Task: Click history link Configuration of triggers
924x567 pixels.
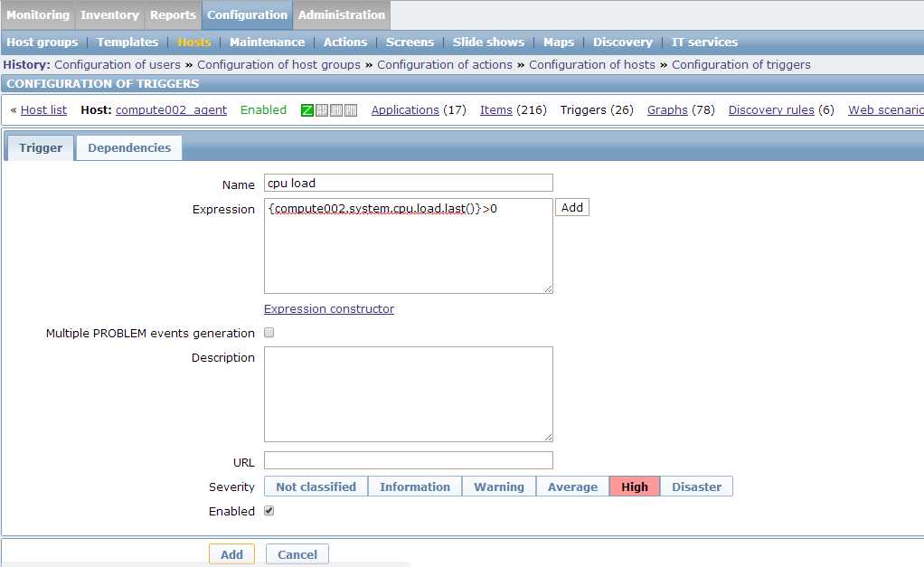Action: [x=741, y=65]
